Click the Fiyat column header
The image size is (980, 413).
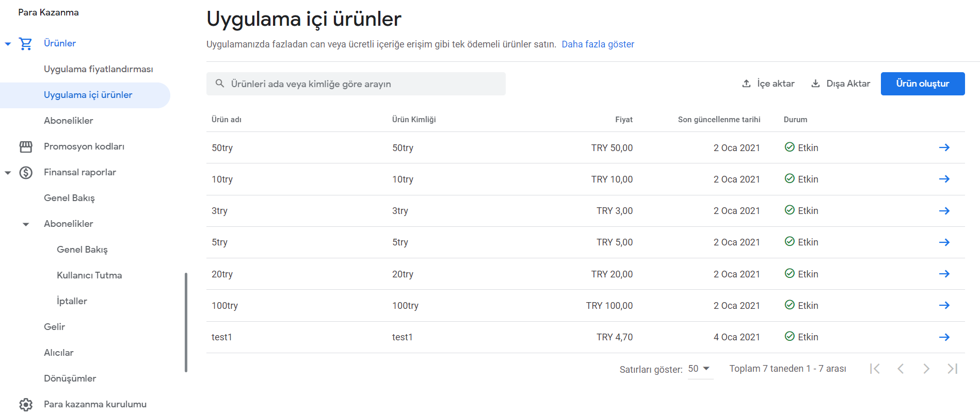click(623, 120)
